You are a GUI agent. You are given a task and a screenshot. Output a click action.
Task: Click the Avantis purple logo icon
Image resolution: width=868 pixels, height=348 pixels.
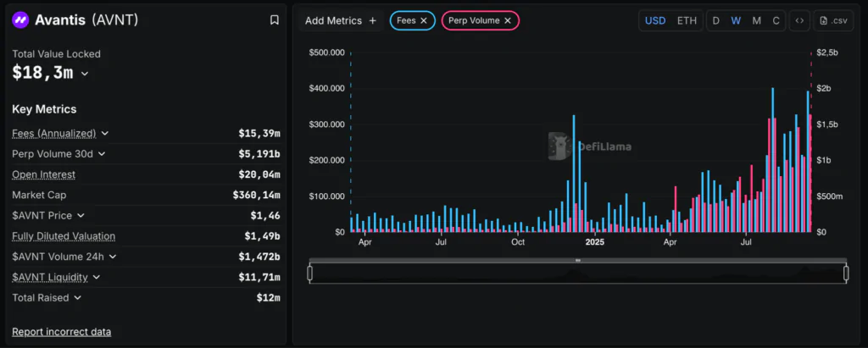point(21,19)
